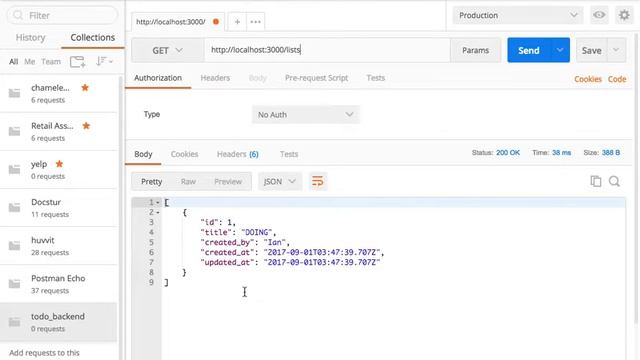Click the request URL input field
Viewport: 640px width, 360px height.
327,50
